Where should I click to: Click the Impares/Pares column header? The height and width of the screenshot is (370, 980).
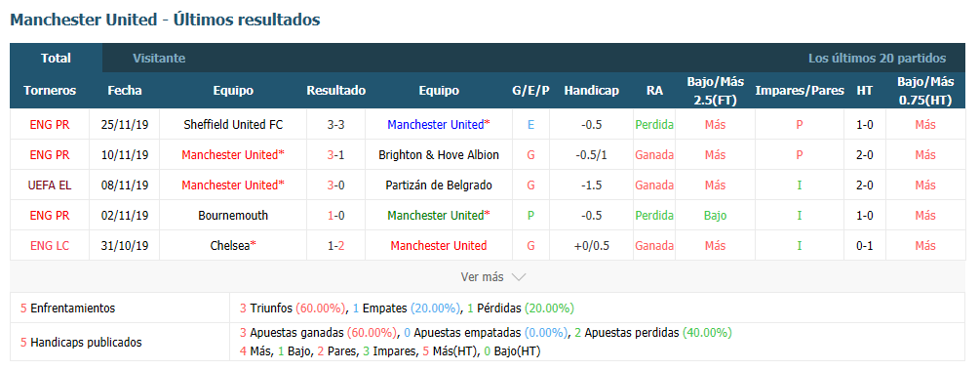click(800, 90)
